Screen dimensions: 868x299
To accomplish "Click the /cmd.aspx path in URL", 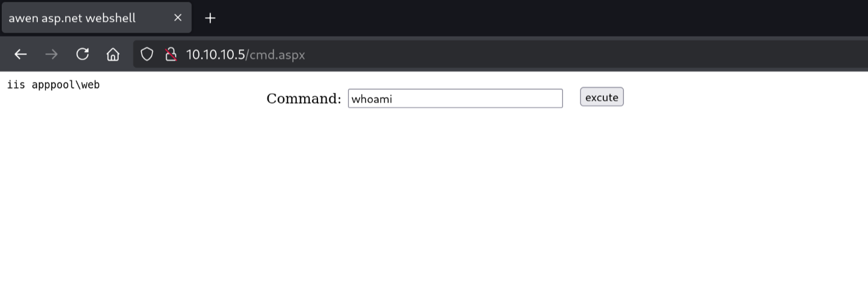I will point(275,54).
